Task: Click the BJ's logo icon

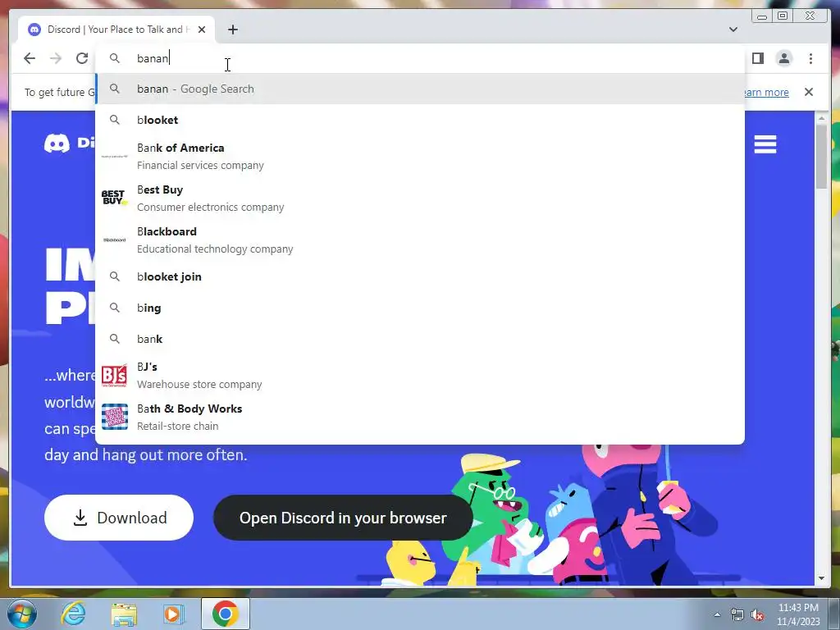Action: click(x=114, y=376)
